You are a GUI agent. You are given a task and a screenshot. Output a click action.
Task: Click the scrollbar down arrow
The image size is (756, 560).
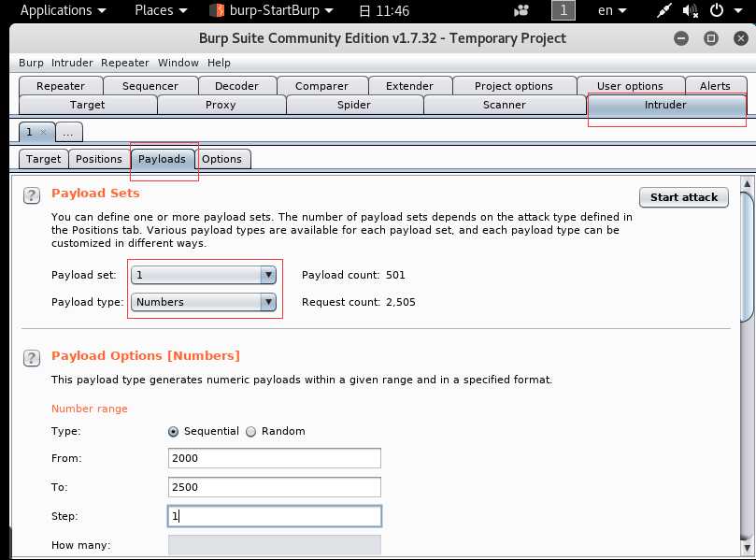(x=747, y=548)
